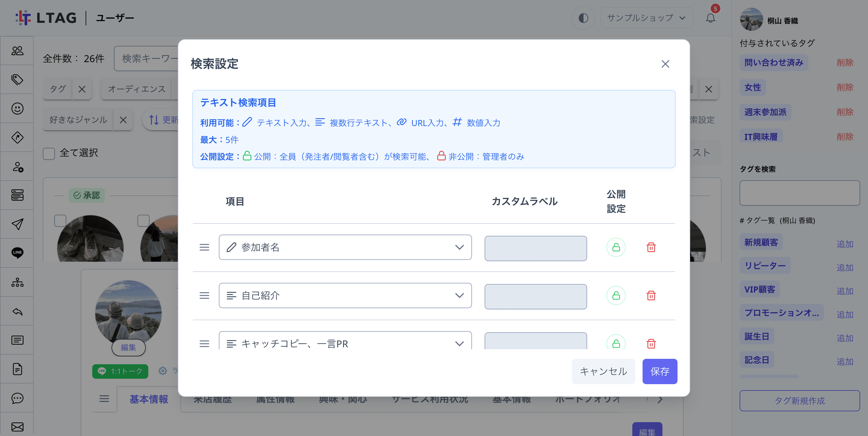Remove the 好きなジャンル filter chip
Viewport: 868px width, 436px height.
coord(123,120)
